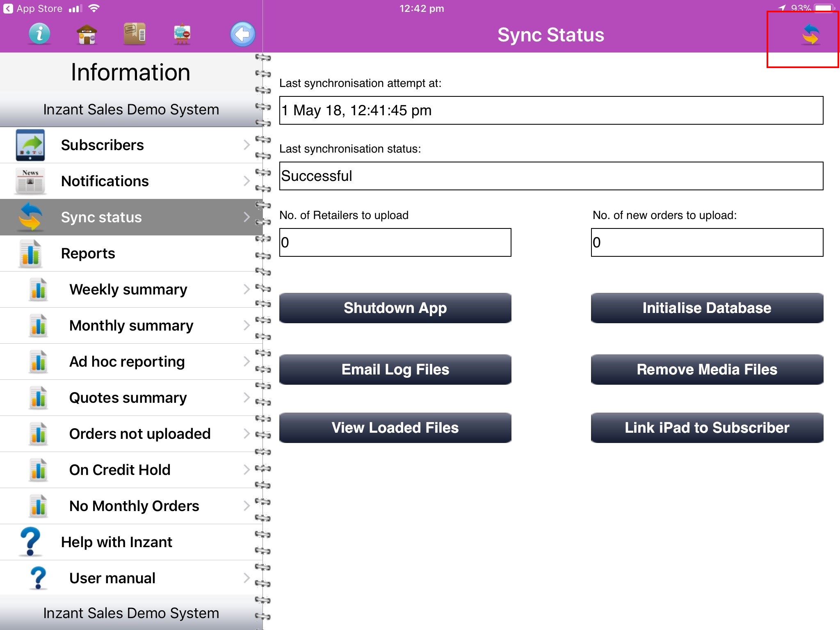The width and height of the screenshot is (840, 630).
Task: Open Orders not uploaded report
Action: [139, 434]
